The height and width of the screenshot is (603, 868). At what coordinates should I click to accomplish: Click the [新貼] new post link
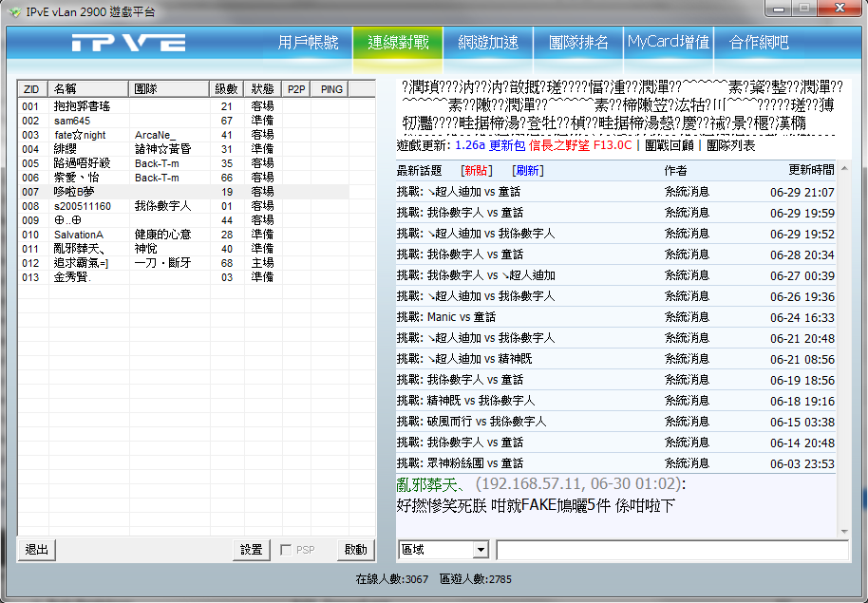point(476,170)
